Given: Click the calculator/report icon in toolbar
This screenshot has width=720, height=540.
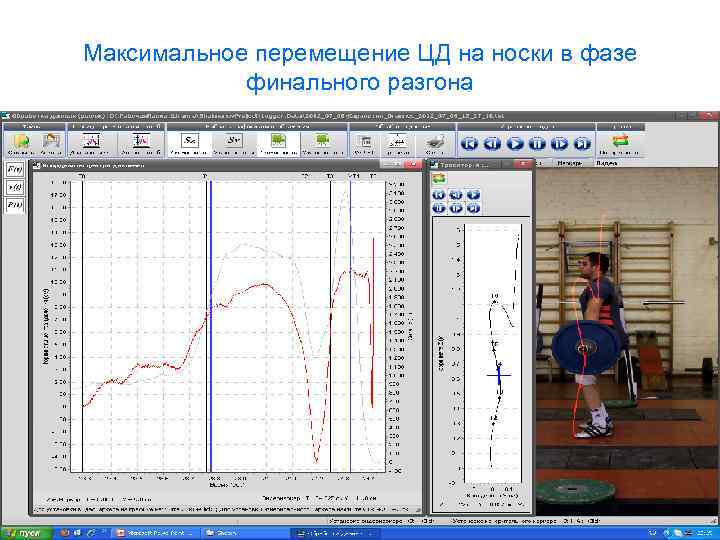Looking at the screenshot, I should coord(364,141).
